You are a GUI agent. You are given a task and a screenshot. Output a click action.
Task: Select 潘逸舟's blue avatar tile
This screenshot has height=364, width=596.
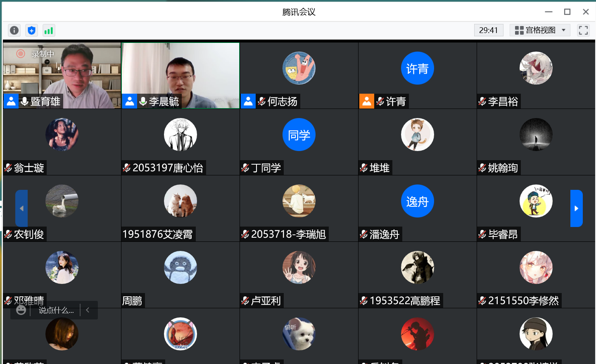pyautogui.click(x=417, y=201)
